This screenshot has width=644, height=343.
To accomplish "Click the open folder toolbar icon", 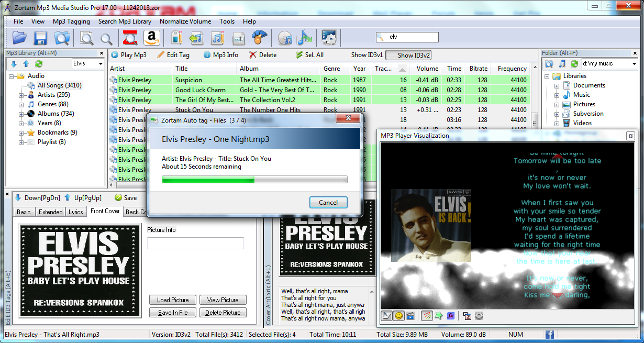I will coord(19,38).
